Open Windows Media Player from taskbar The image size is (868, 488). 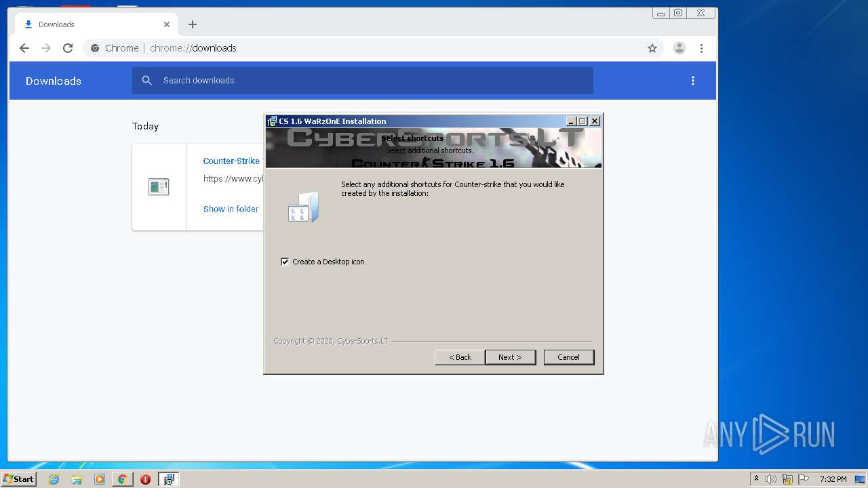pyautogui.click(x=100, y=479)
